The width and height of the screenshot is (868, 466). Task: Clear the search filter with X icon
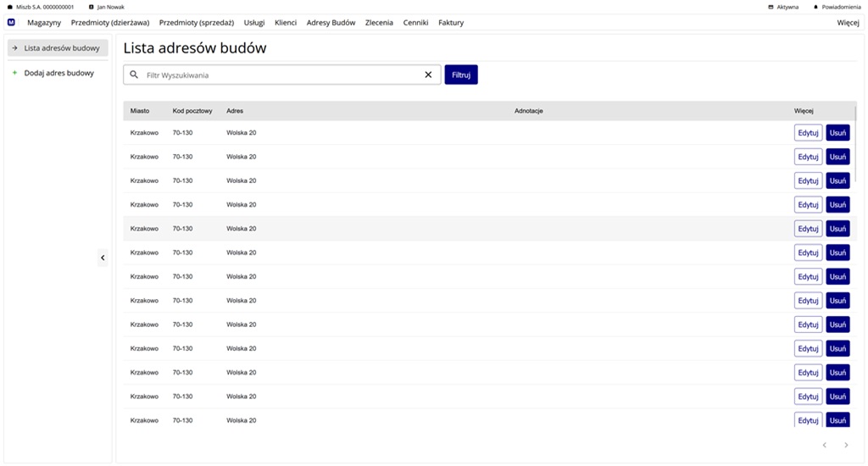428,75
